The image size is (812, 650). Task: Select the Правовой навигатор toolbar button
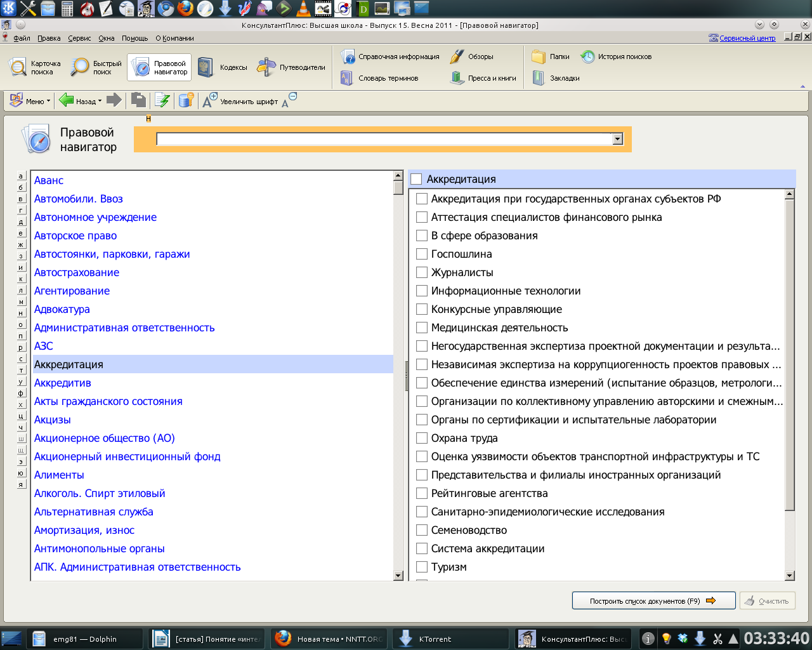(159, 67)
